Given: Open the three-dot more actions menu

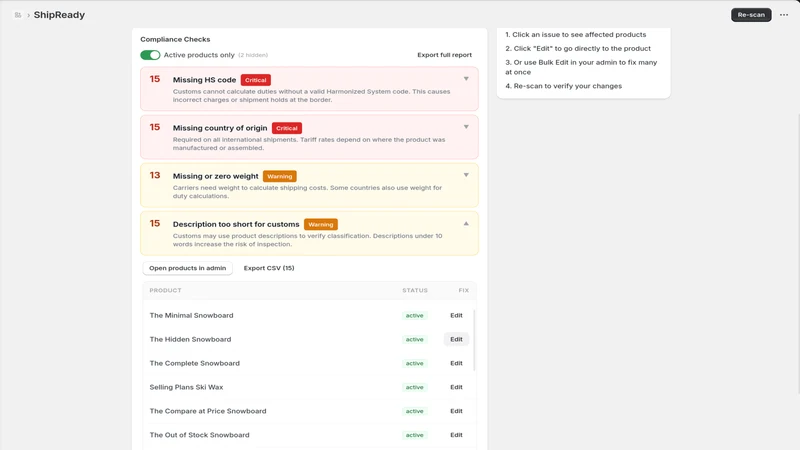Looking at the screenshot, I should [784, 15].
